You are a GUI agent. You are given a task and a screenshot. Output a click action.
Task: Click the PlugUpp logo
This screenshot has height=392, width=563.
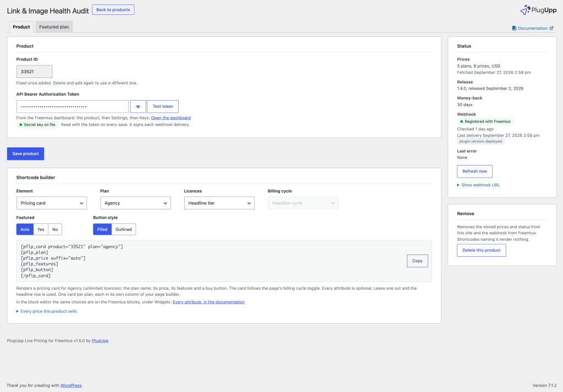538,10
